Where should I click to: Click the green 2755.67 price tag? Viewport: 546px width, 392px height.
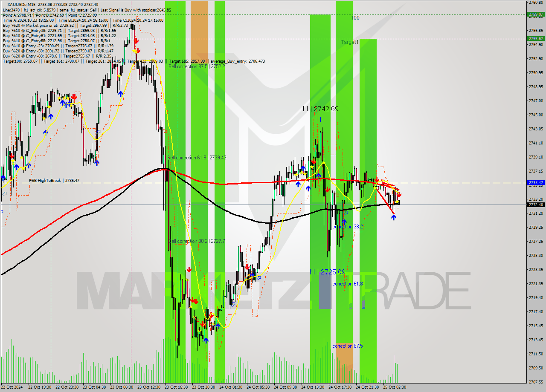coord(536,38)
